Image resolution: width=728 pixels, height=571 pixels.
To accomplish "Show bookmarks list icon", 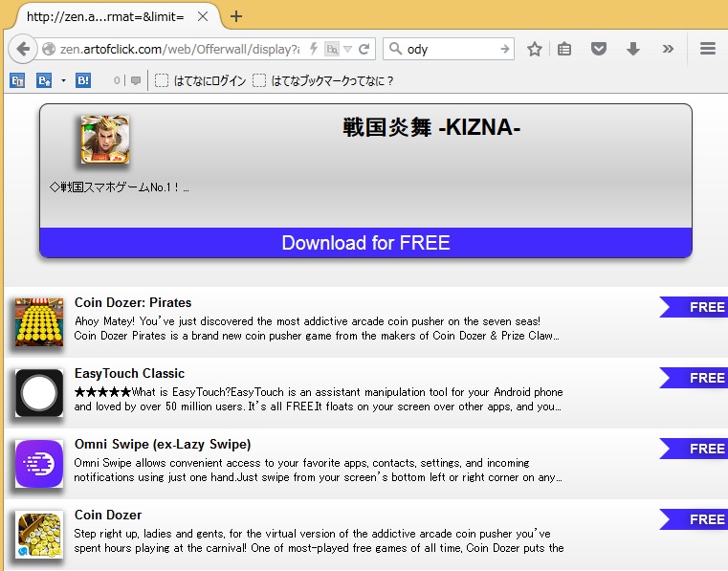I will 564,49.
